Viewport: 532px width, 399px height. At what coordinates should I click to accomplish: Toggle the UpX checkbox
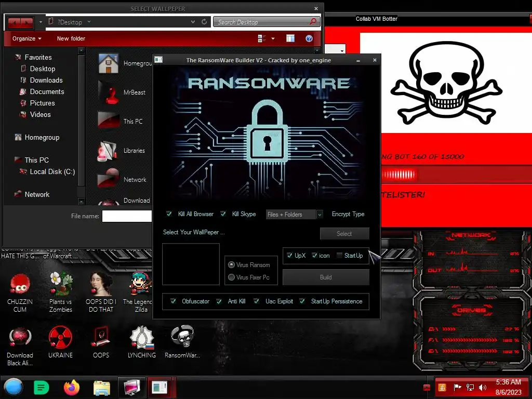[289, 256]
